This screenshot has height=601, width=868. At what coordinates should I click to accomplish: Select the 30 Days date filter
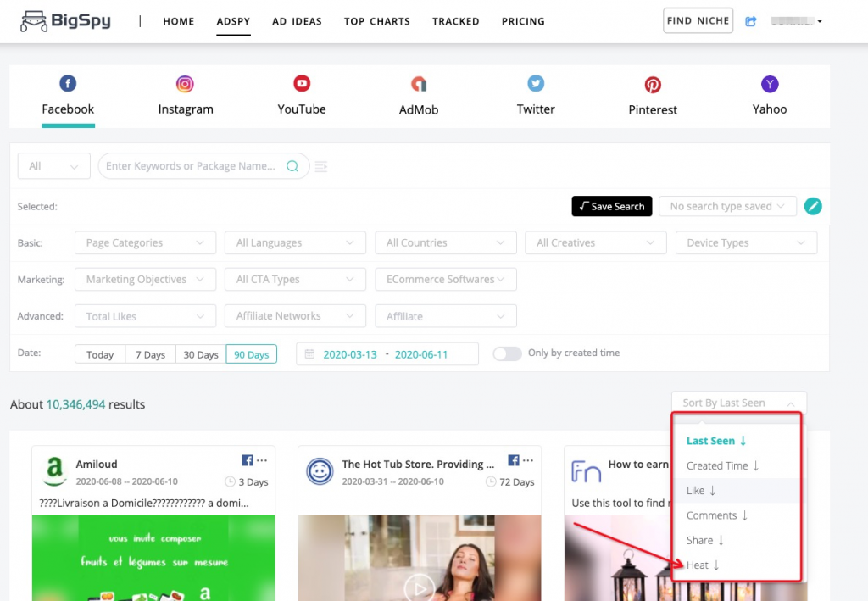coord(201,354)
